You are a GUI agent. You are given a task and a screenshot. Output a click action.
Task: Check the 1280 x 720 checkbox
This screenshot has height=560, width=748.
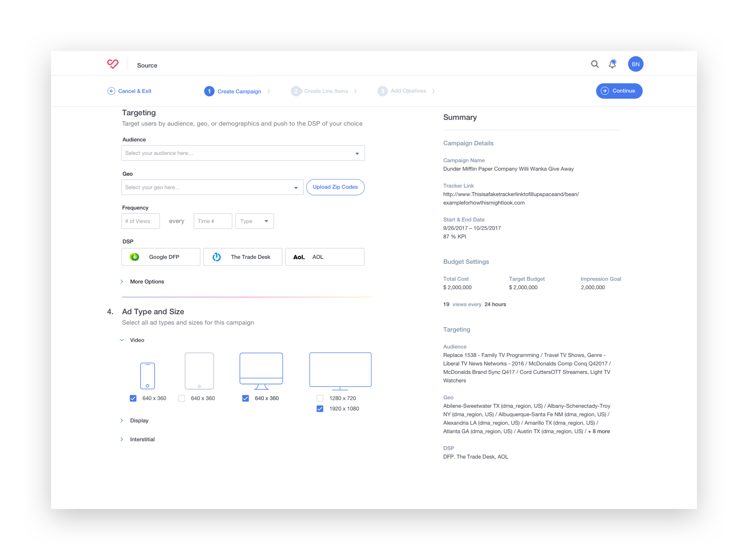(x=320, y=398)
